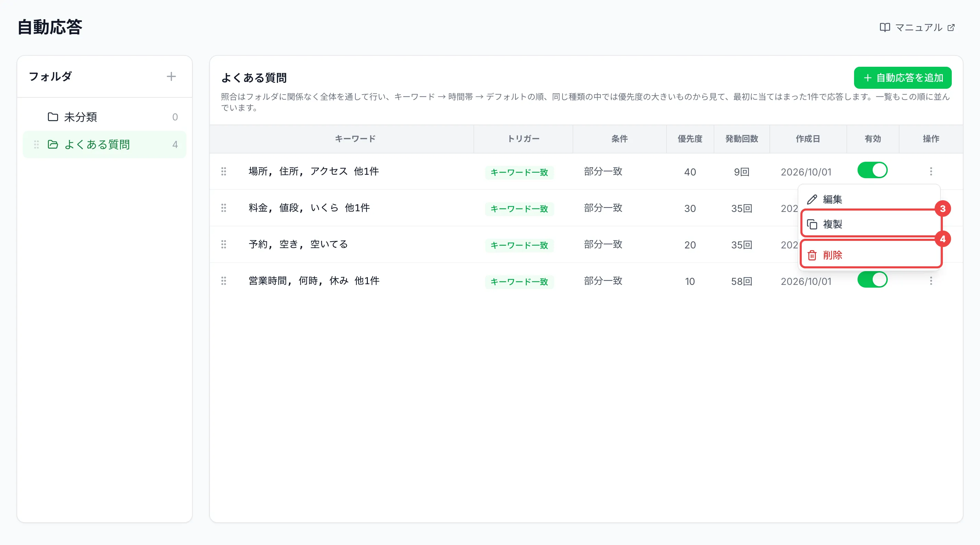
Task: Click the copy icon beside 複製
Action: click(812, 224)
